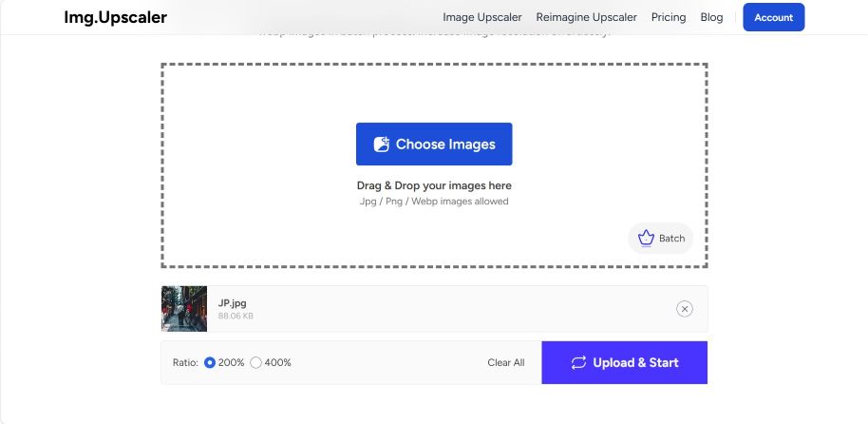The width and height of the screenshot is (868, 424).
Task: Open the Reimagine Upscaler page
Action: 586,17
